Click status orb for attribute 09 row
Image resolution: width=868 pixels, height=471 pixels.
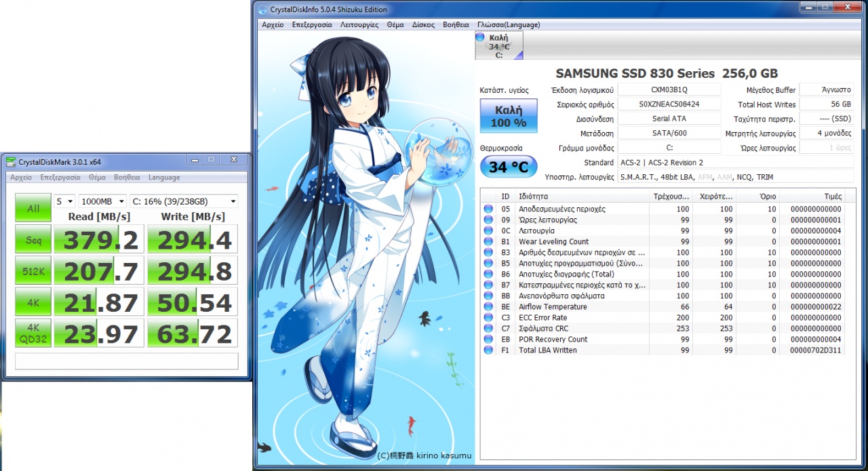point(488,220)
